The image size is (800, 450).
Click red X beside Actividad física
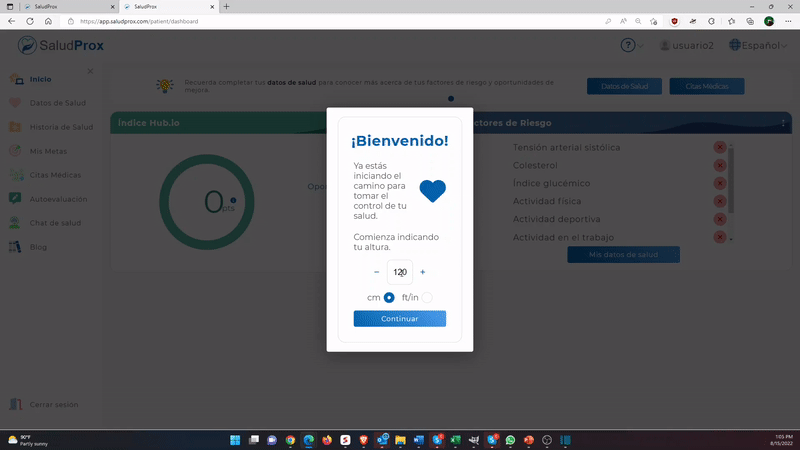click(x=720, y=201)
